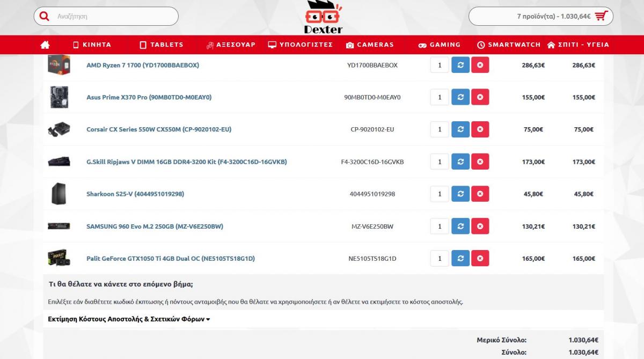This screenshot has width=644, height=359.
Task: Select model code 4044951019298 text
Action: click(x=372, y=194)
